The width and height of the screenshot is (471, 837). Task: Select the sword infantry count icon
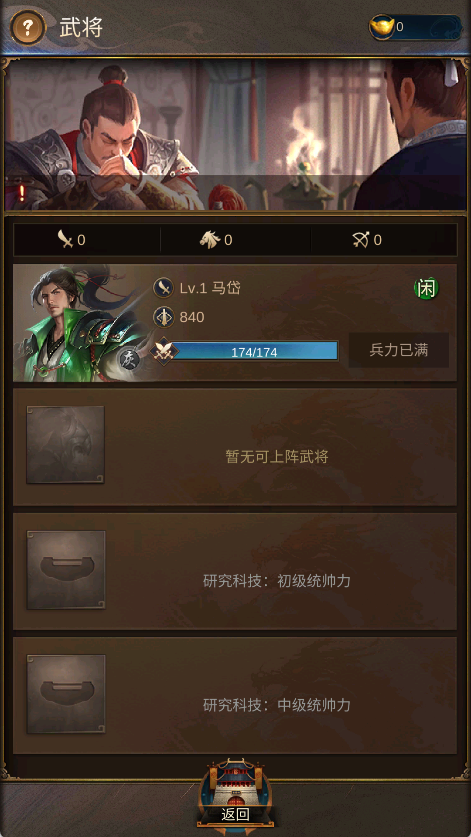pyautogui.click(x=66, y=240)
